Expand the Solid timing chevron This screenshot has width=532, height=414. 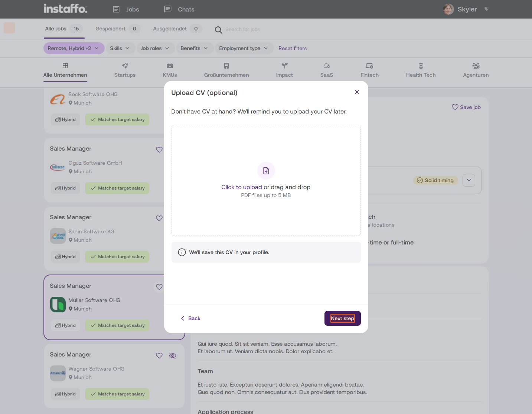[x=469, y=180]
